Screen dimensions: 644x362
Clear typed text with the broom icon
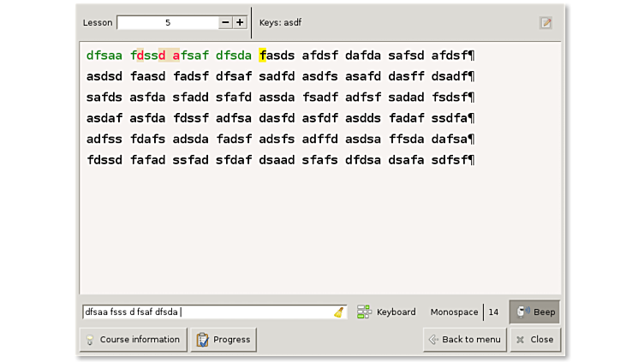click(339, 312)
